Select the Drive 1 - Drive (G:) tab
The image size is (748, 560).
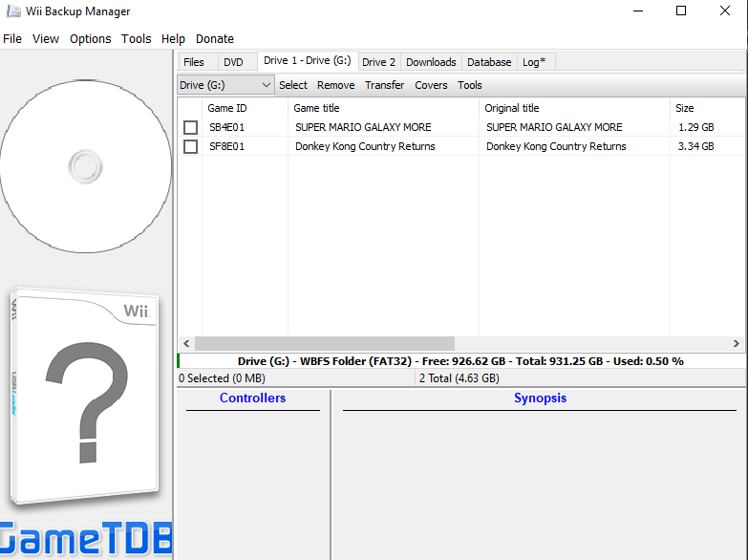(x=308, y=60)
